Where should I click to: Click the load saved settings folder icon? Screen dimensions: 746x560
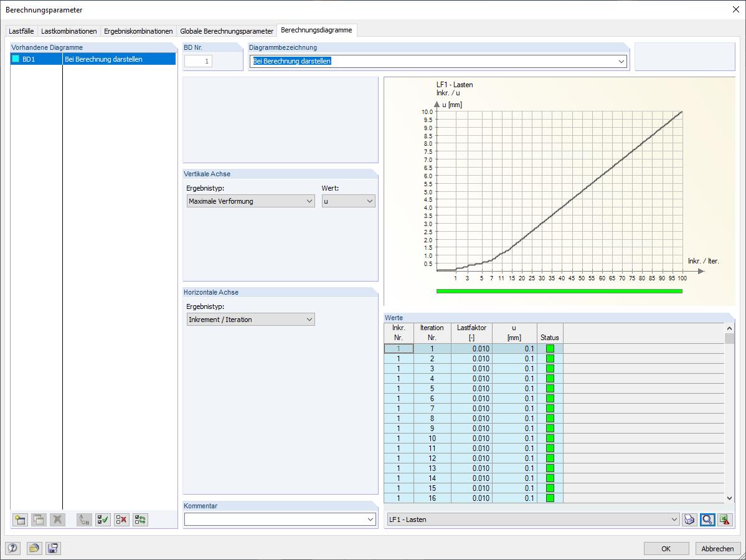click(34, 548)
